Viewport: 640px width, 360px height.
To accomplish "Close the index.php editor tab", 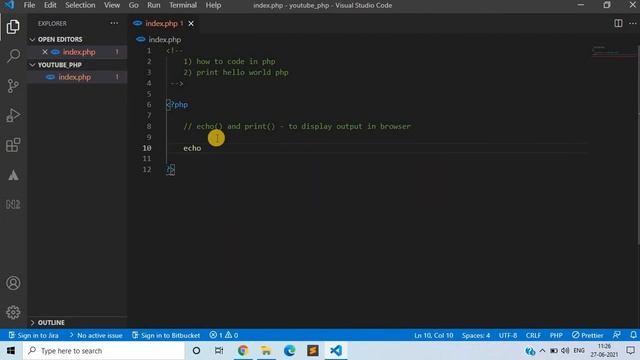I will click(191, 24).
